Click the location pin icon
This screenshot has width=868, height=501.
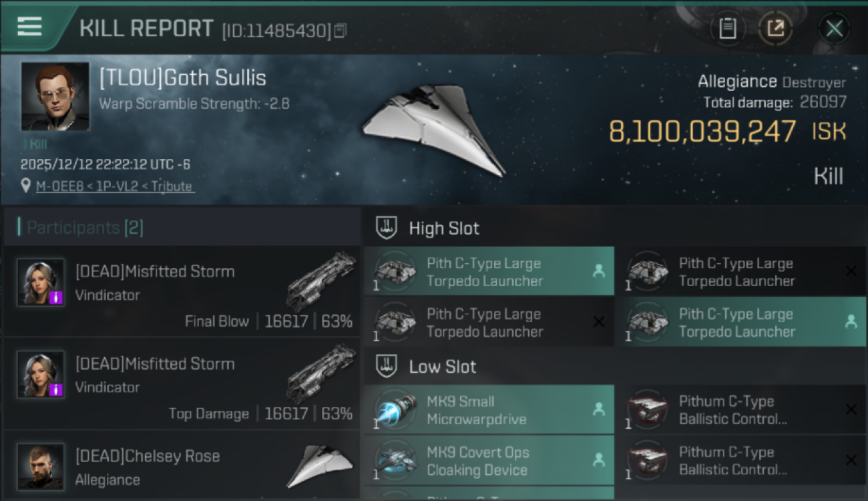(25, 186)
